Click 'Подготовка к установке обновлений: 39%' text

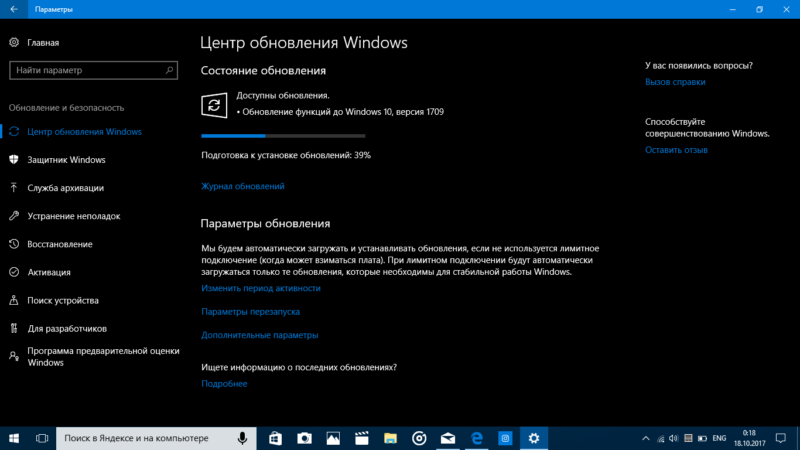pos(286,155)
